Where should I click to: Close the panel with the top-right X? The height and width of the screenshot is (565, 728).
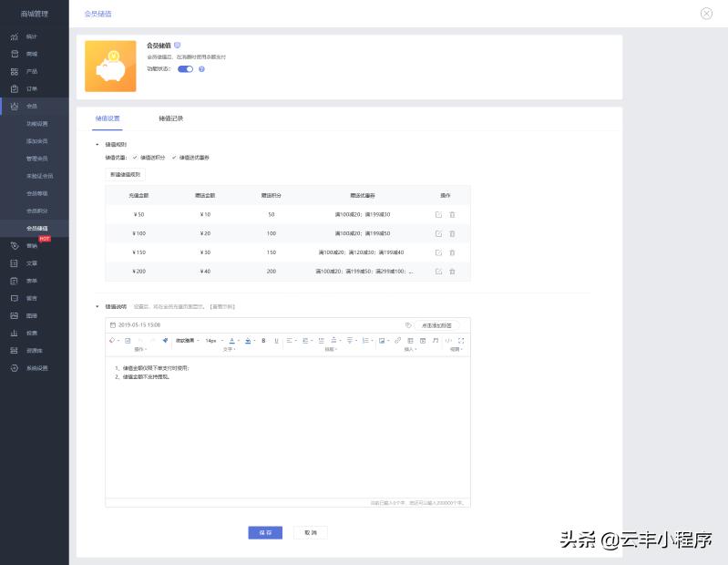tap(706, 14)
